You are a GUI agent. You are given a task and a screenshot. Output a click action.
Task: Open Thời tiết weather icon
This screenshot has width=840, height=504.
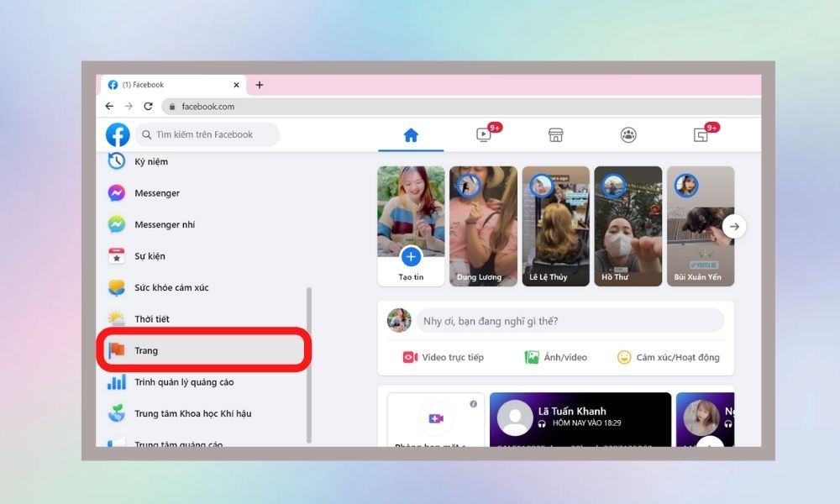[x=116, y=318]
